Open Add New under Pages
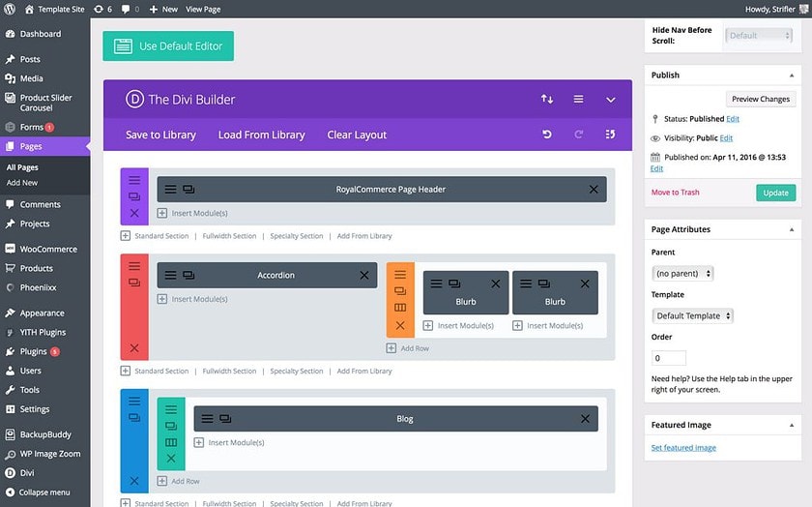Viewport: 812px width, 507px height. point(22,183)
